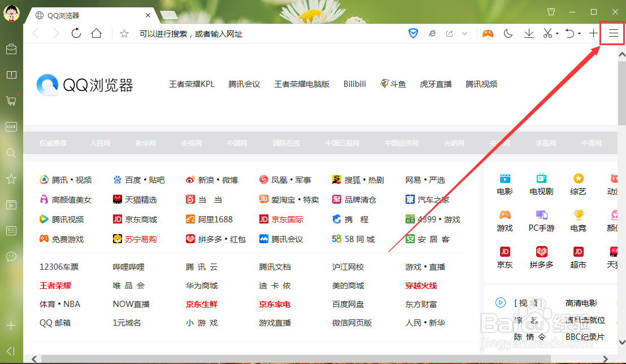Go back to previous page
Image resolution: width=626 pixels, height=364 pixels.
pyautogui.click(x=36, y=33)
